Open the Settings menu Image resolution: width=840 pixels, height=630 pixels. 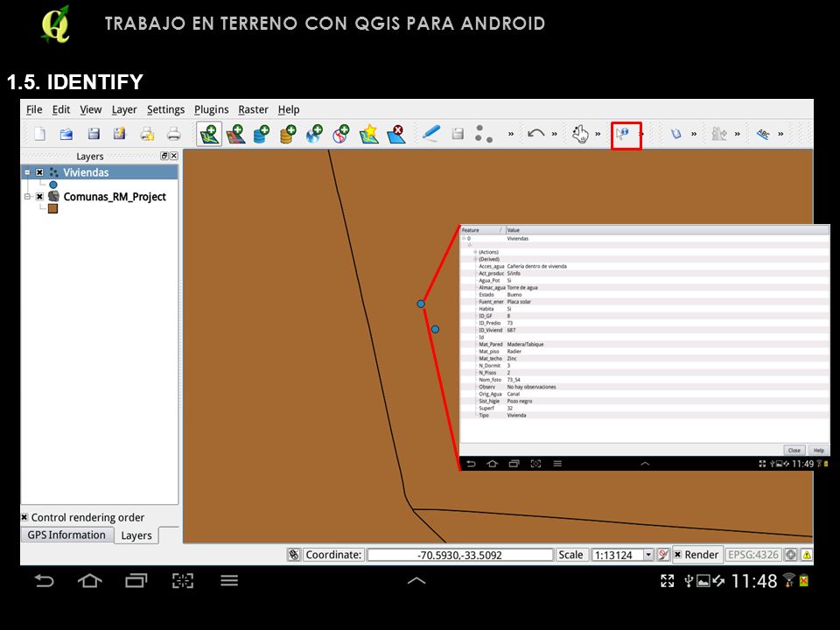coord(165,109)
